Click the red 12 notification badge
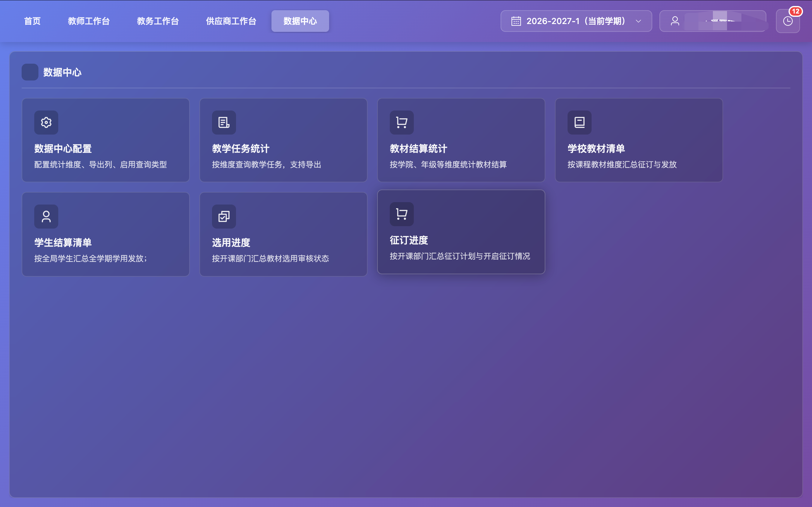 pos(795,11)
